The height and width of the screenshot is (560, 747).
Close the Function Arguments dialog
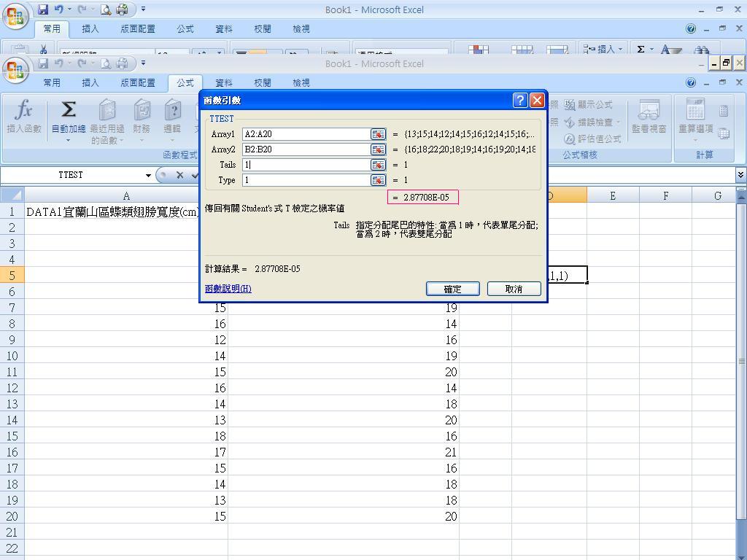537,100
